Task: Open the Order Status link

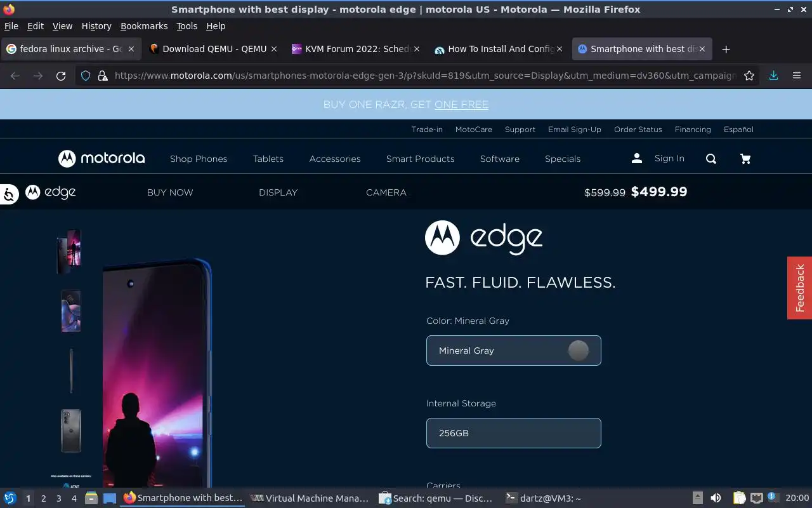Action: 638,129
